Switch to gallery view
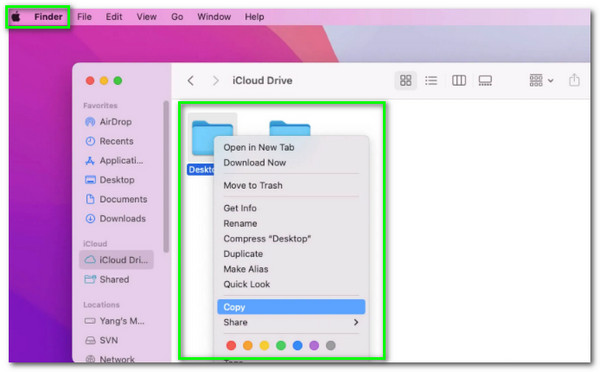Image resolution: width=600 pixels, height=372 pixels. 485,80
